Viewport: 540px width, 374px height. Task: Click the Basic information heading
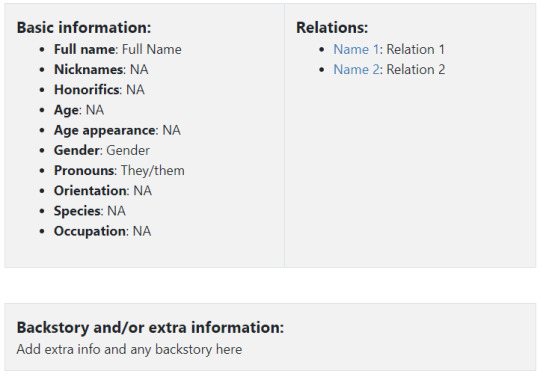click(84, 28)
